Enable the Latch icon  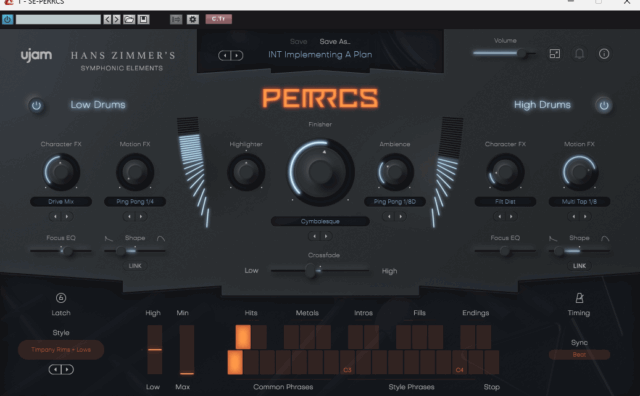[x=61, y=298]
